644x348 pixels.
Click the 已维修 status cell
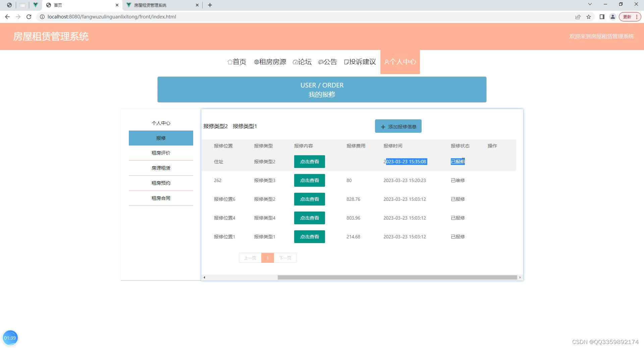458,180
